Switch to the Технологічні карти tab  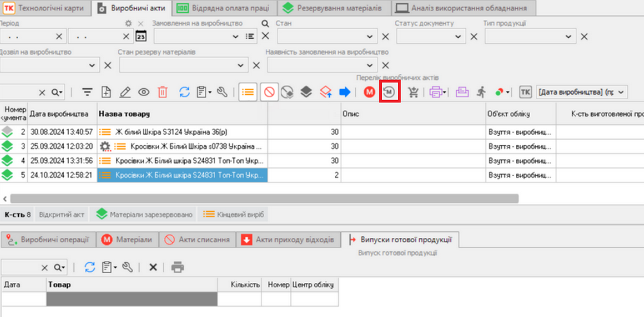point(46,8)
